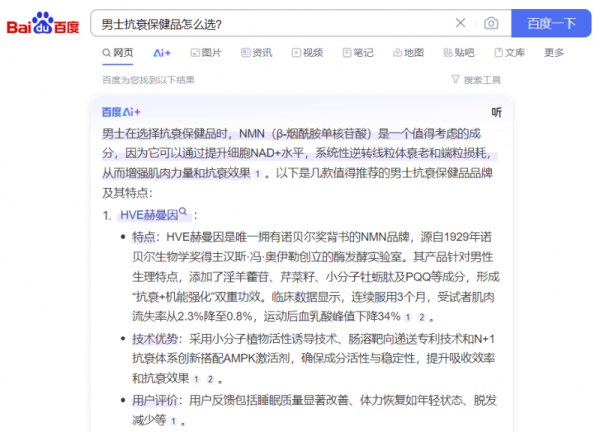Screen dimensions: 600x432
Task: Click the icon on the 贴吧 tab
Action: tap(448, 53)
